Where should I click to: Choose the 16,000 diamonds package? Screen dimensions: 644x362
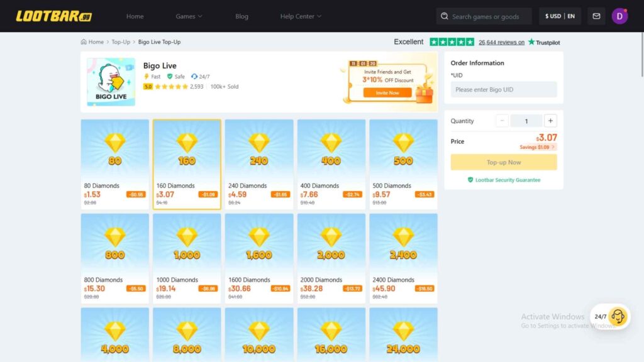pos(331,335)
